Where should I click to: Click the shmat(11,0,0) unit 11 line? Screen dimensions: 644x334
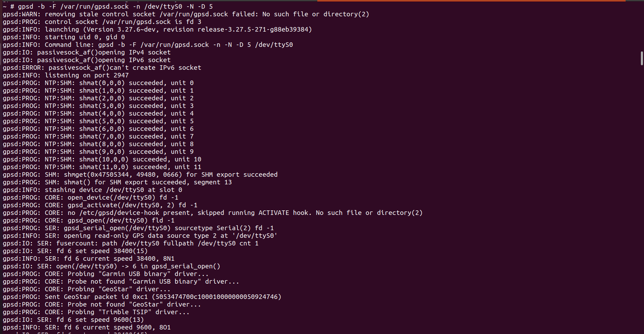pyautogui.click(x=102, y=167)
